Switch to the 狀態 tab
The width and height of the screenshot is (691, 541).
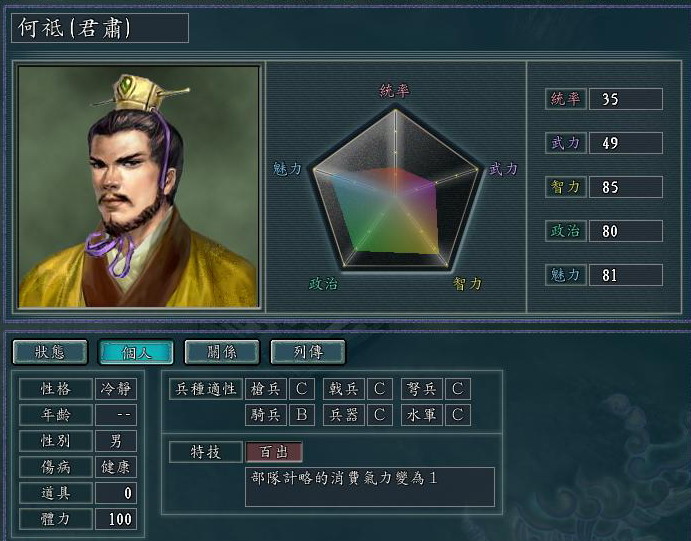coord(50,352)
